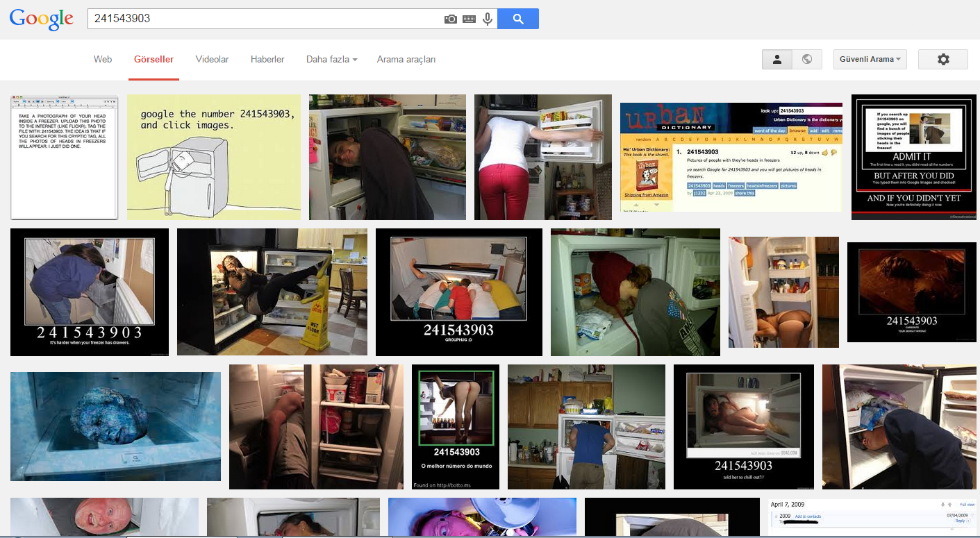Viewport: 980px width, 538px height.
Task: Start voice search with microphone icon
Action: pyautogui.click(x=488, y=19)
